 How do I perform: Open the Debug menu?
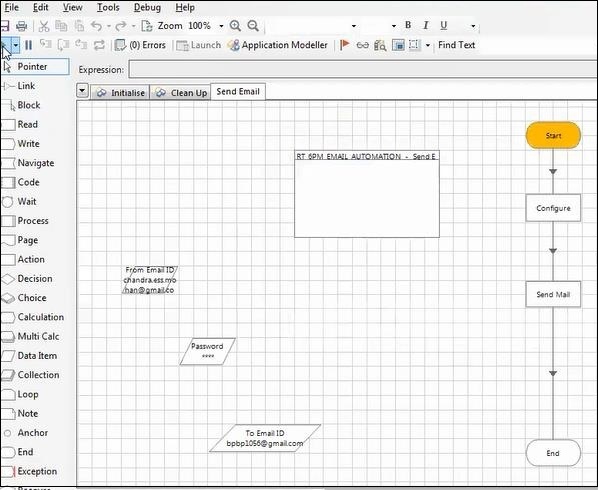click(147, 7)
